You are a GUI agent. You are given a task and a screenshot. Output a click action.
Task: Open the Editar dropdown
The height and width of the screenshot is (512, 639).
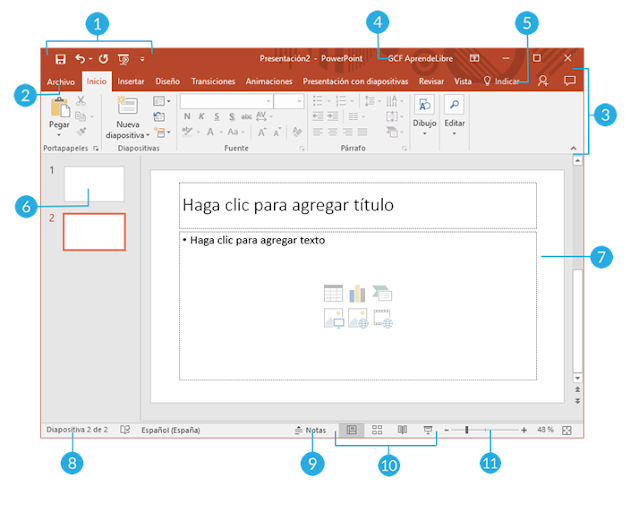tap(454, 115)
